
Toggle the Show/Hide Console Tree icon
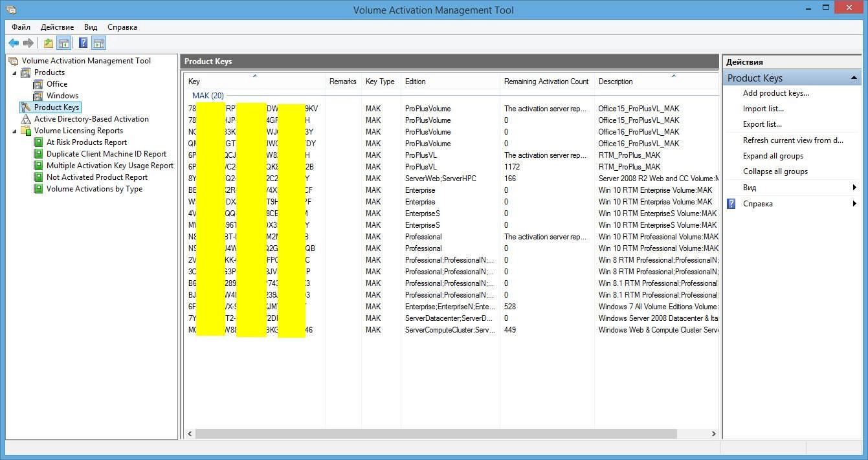click(x=63, y=43)
